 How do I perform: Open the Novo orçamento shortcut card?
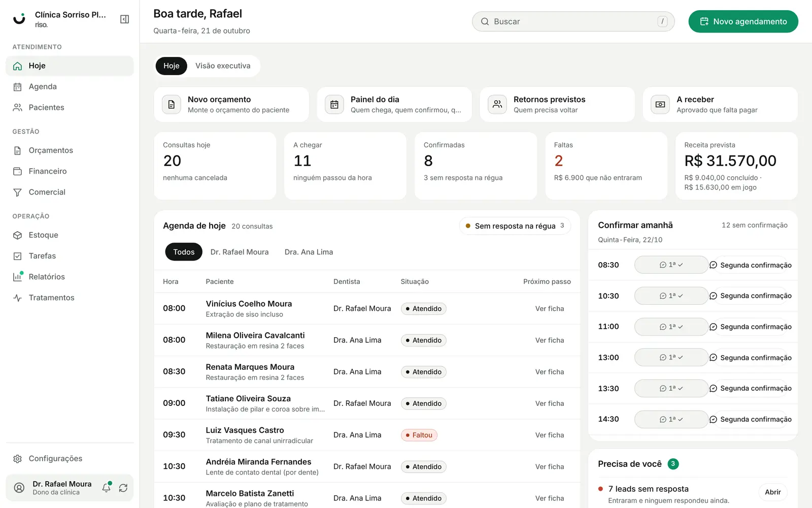(231, 105)
